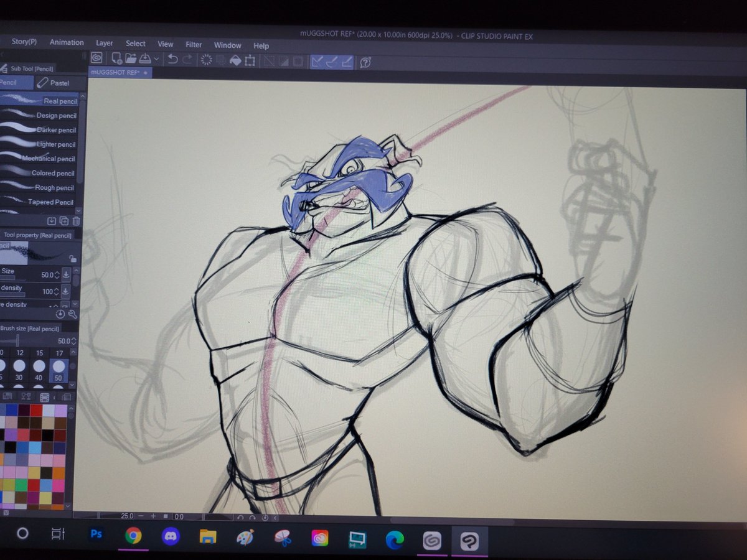Image resolution: width=747 pixels, height=560 pixels.
Task: Duplicate the current sub tool icon
Action: (x=64, y=220)
